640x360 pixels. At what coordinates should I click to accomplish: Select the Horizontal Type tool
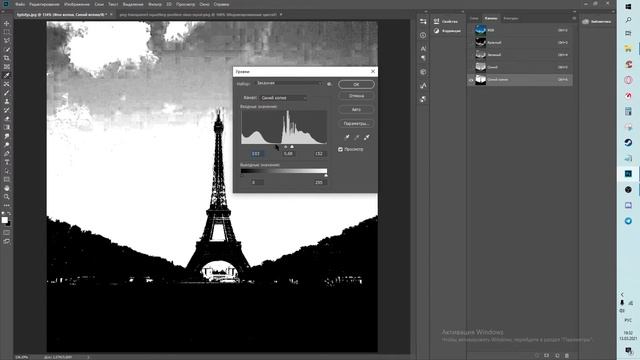[x=7, y=162]
